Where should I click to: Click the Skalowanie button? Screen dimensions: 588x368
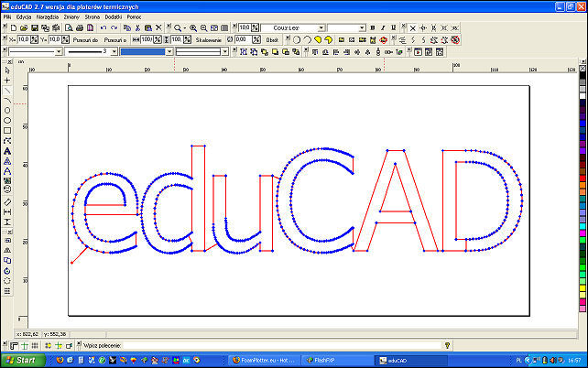click(209, 39)
